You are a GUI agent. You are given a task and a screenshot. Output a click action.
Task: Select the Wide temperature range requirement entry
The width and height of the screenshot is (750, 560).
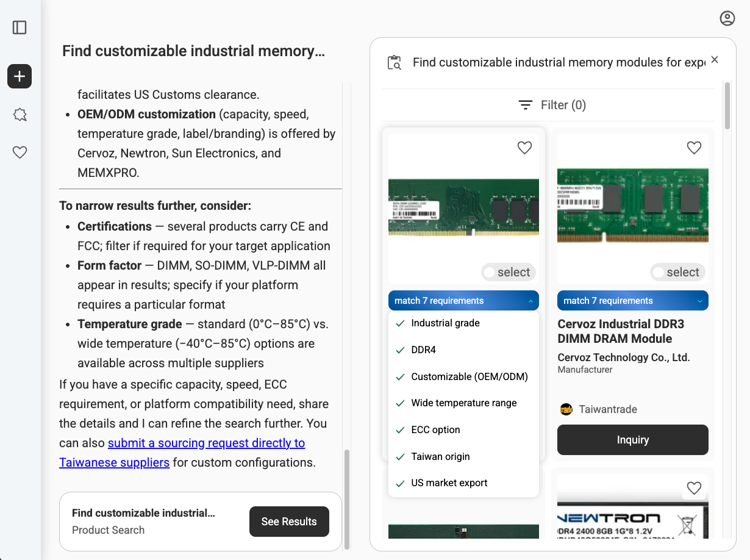[x=463, y=403]
